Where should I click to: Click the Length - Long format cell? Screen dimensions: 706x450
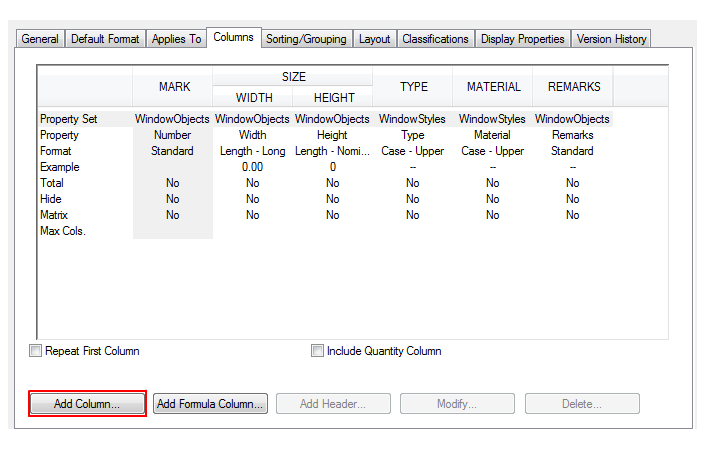[x=253, y=151]
